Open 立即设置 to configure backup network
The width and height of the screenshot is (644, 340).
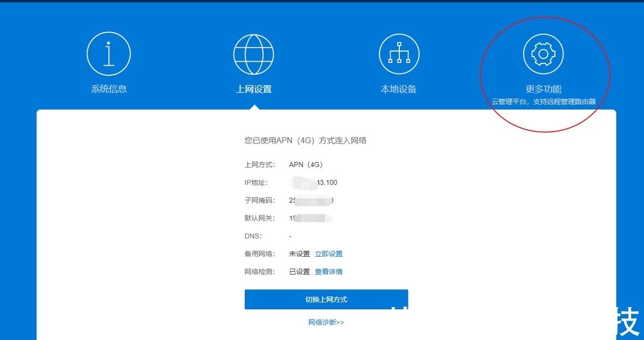329,254
